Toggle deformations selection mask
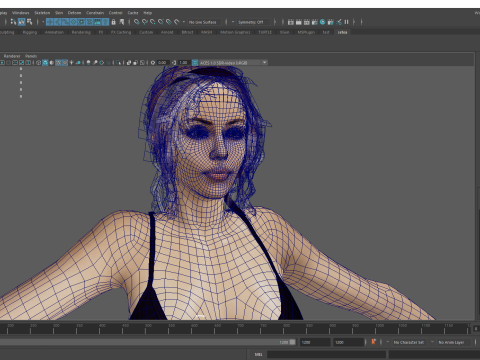480x360 pixels. [81, 22]
